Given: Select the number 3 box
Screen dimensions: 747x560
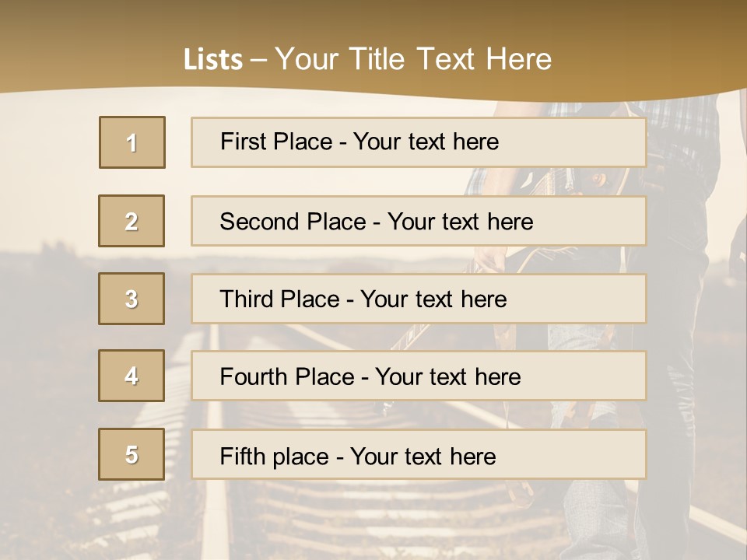Looking at the screenshot, I should (x=132, y=299).
